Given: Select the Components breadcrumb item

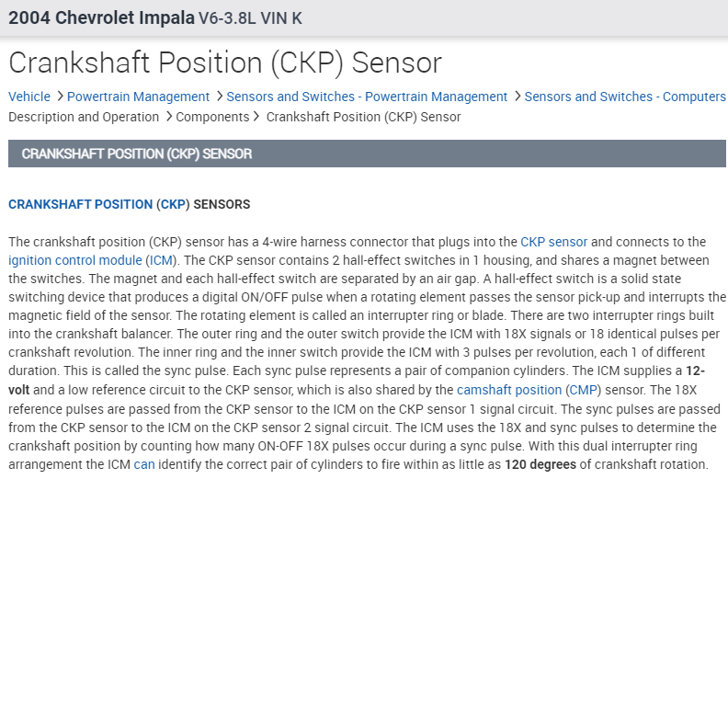Looking at the screenshot, I should coord(212,117).
